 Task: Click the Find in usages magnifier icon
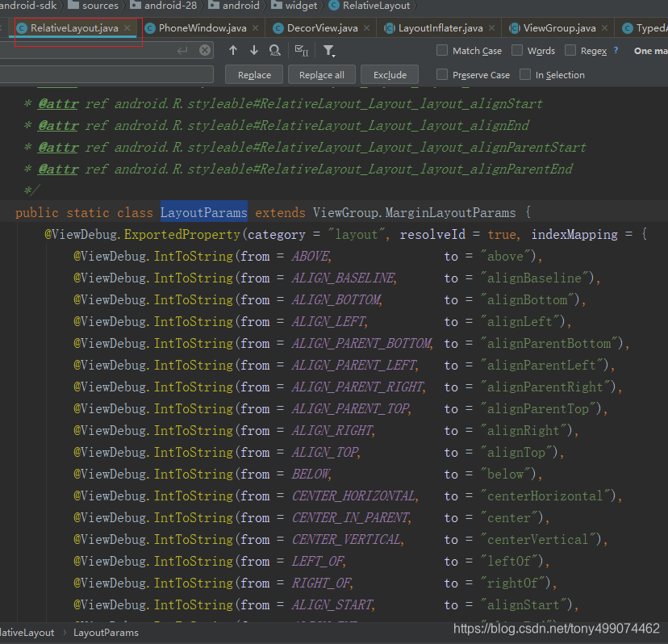(x=275, y=51)
